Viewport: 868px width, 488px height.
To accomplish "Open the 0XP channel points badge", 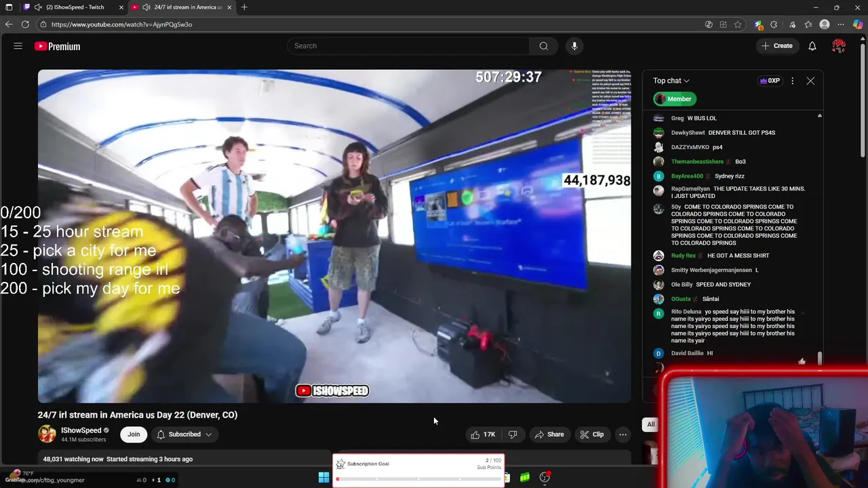I will pyautogui.click(x=770, y=81).
